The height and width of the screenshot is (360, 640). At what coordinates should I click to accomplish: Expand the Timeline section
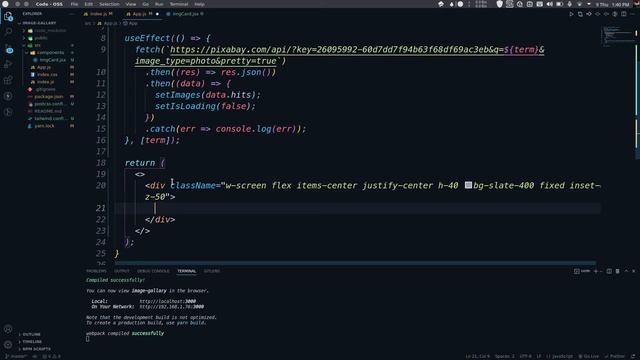tap(32, 342)
